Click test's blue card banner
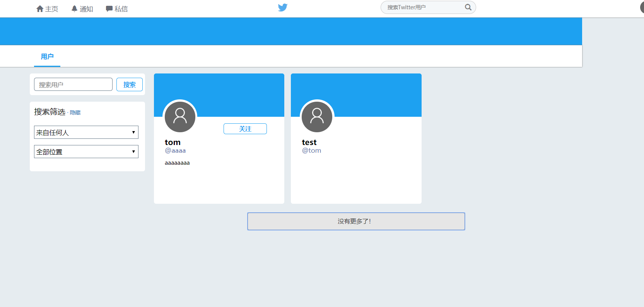 click(x=356, y=95)
